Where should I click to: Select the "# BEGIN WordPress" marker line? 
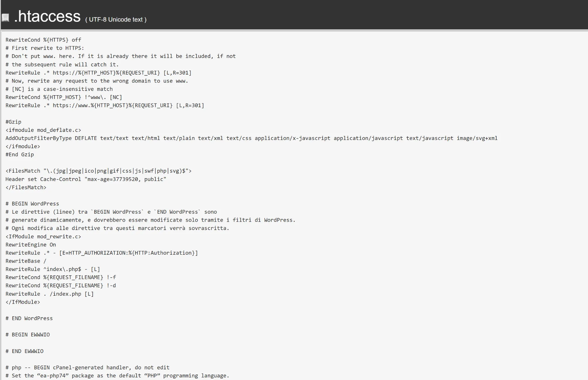pyautogui.click(x=32, y=203)
